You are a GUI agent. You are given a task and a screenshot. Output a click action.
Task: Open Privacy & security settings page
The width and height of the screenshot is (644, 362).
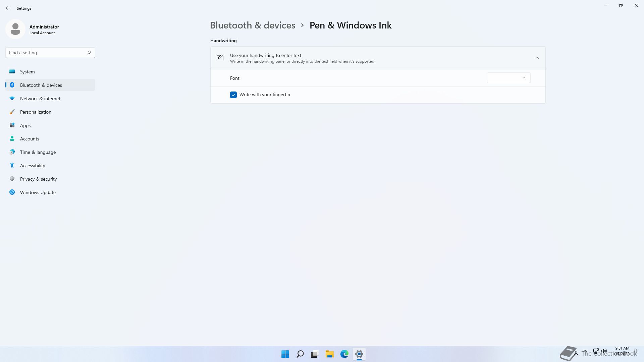coord(50,179)
